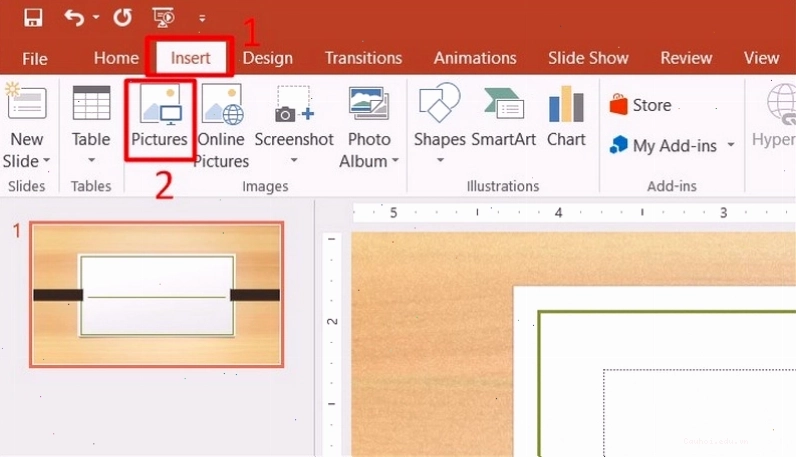Start slideshow from beginning icon
The image size is (796, 458).
[163, 18]
